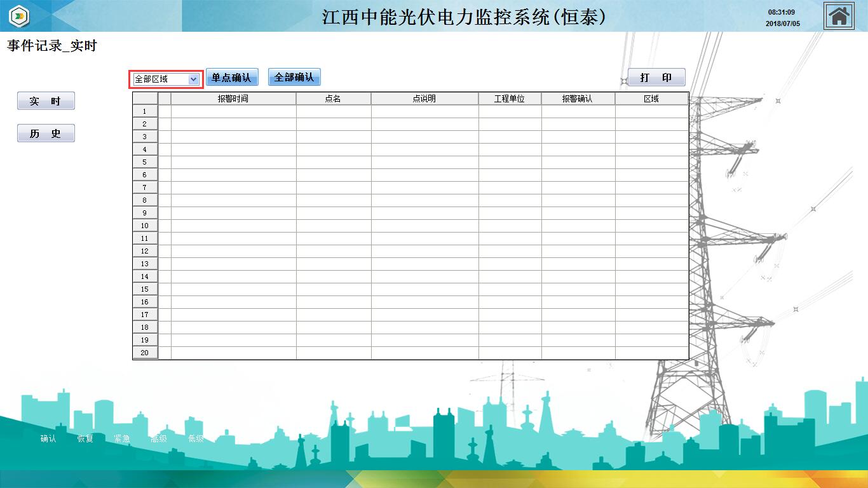Image resolution: width=868 pixels, height=488 pixels.
Task: Switch to the 历史 history view
Action: [x=46, y=133]
